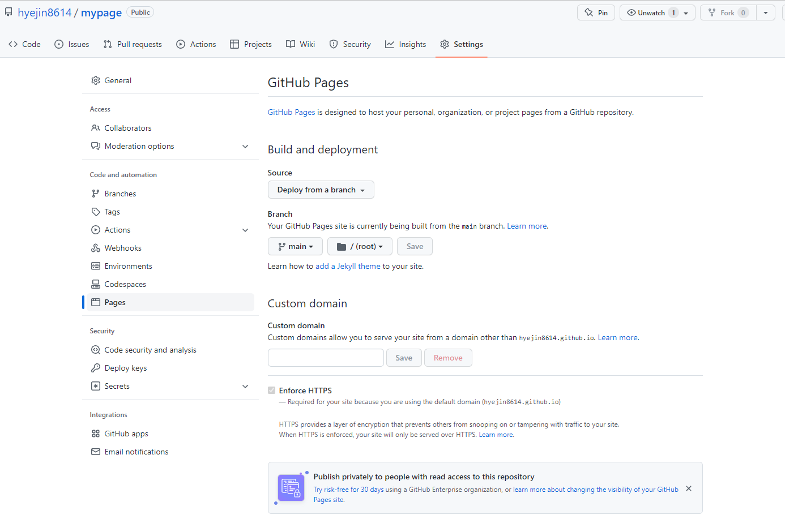Click the Secrets asterisk icon
The width and height of the screenshot is (785, 532).
[96, 386]
